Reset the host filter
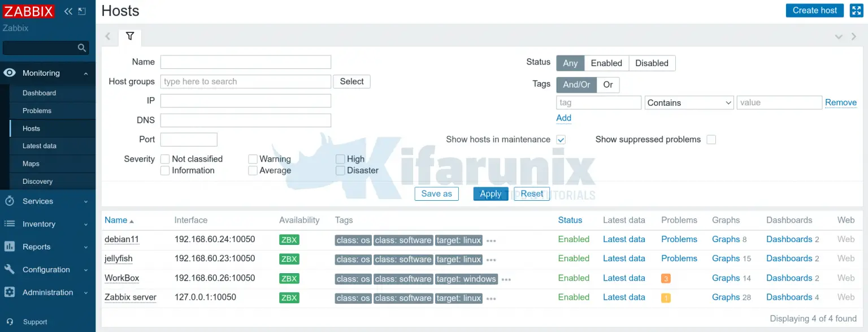The height and width of the screenshot is (332, 868). pyautogui.click(x=531, y=193)
